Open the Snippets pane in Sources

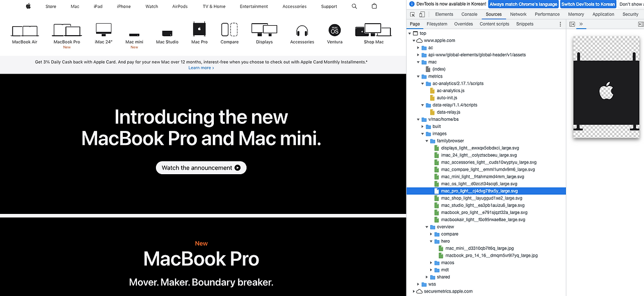(525, 24)
